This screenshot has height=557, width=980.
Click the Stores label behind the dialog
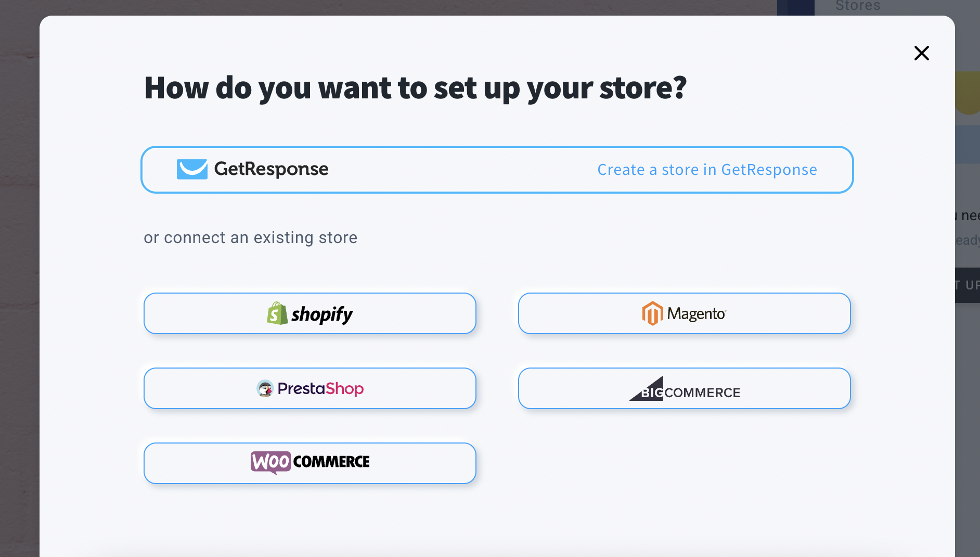coord(858,6)
